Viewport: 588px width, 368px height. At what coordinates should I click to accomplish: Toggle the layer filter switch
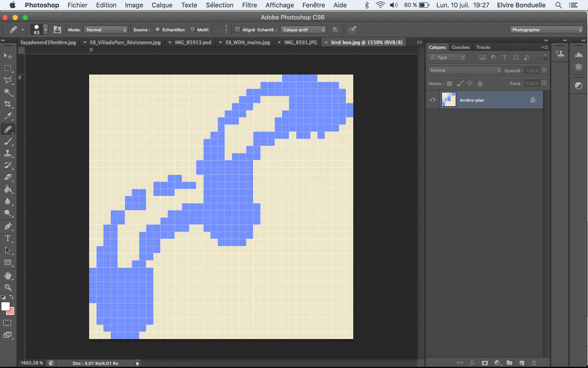pos(545,57)
